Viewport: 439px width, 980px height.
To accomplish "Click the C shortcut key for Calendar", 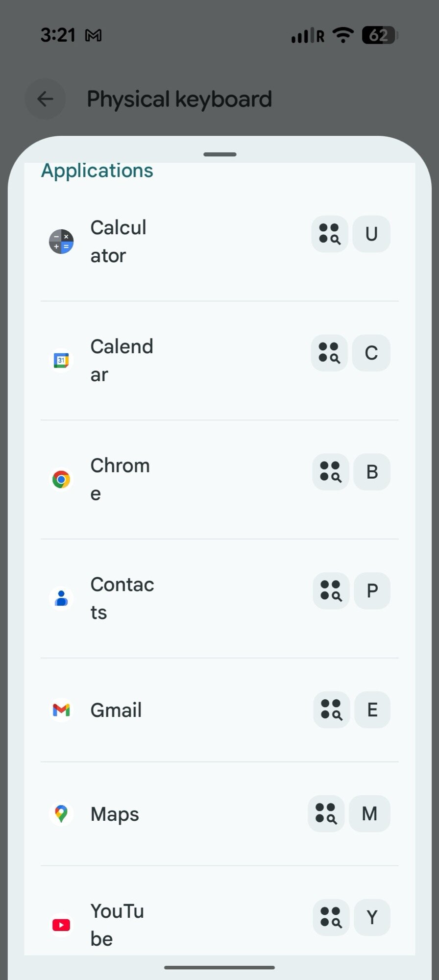I will (371, 353).
